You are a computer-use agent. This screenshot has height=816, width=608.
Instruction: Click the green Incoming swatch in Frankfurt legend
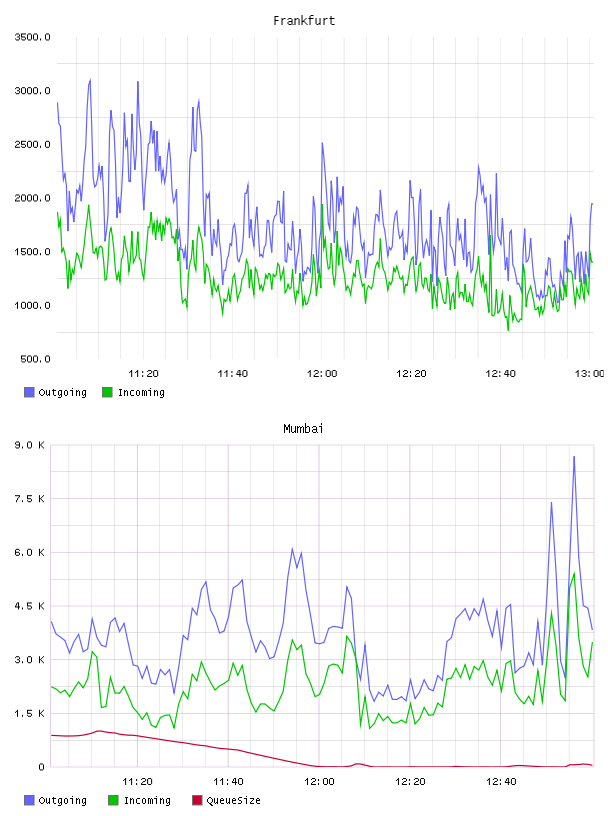tap(107, 392)
